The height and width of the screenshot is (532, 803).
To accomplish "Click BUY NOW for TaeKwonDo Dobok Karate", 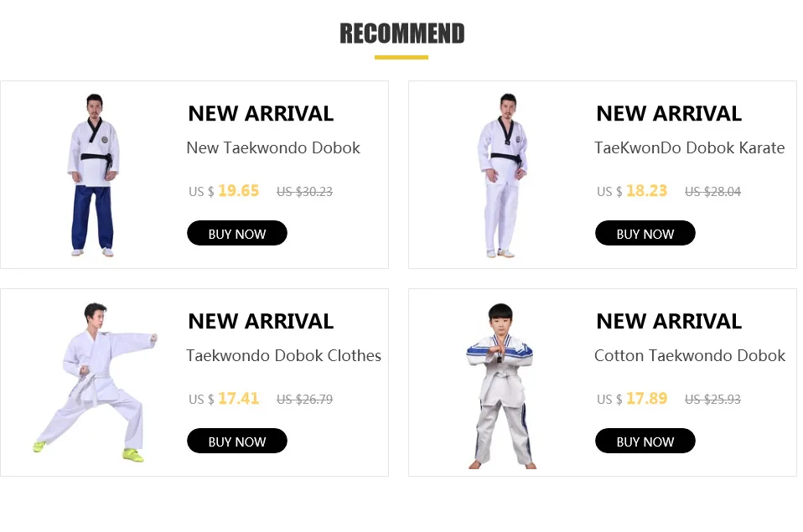I will click(645, 234).
